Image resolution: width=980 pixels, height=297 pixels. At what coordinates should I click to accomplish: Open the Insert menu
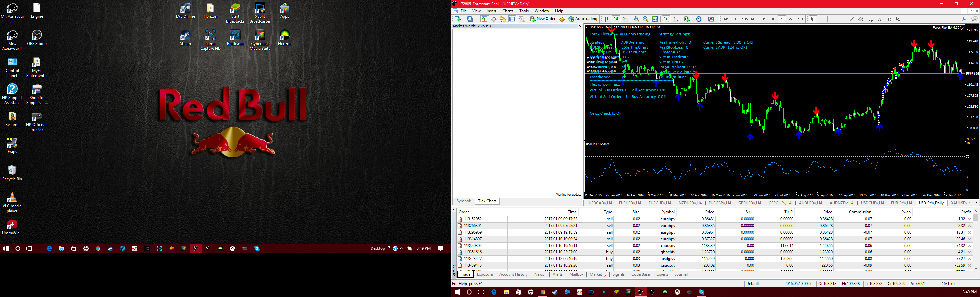(491, 11)
